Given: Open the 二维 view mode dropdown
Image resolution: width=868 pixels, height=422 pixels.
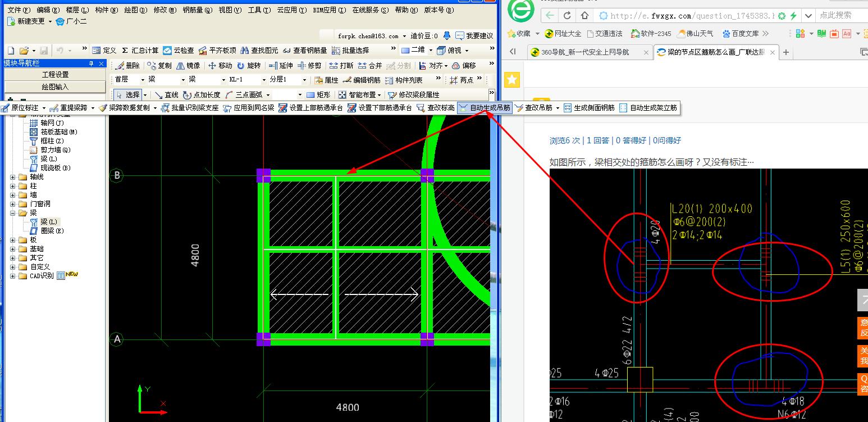Looking at the screenshot, I should pos(430,50).
